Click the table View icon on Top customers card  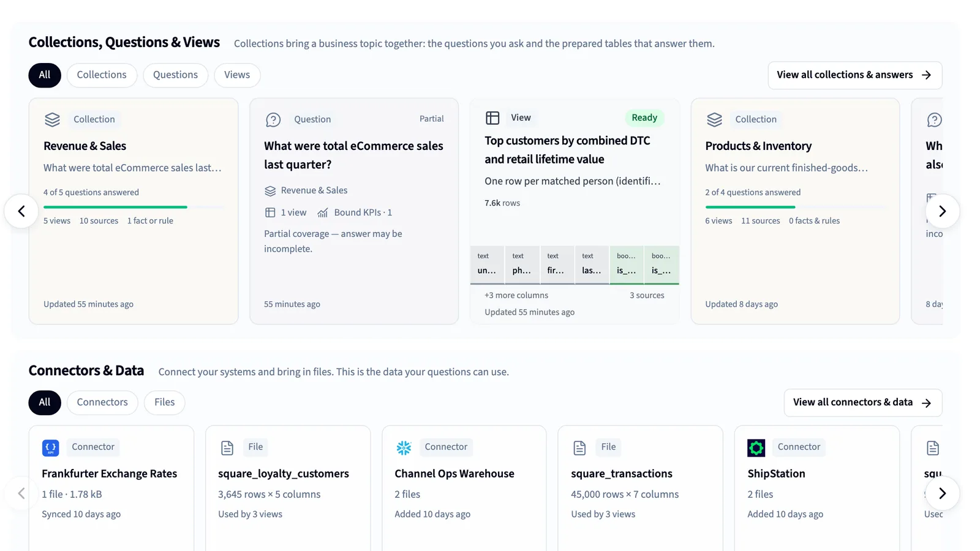point(492,118)
